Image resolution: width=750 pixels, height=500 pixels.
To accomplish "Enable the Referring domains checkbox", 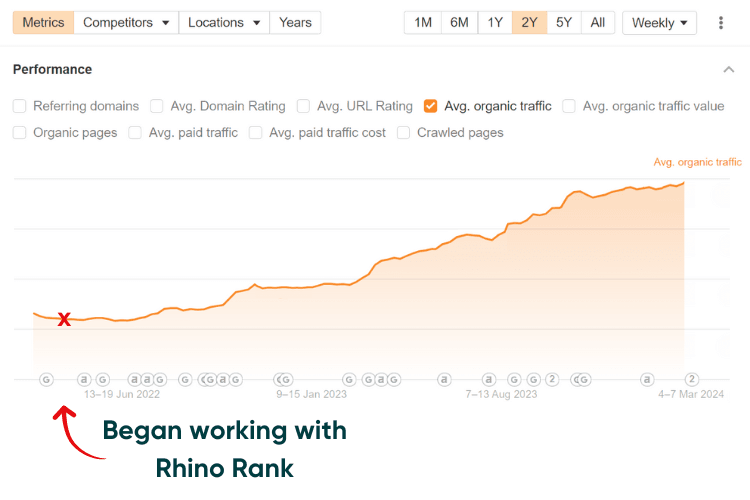I will pyautogui.click(x=20, y=106).
